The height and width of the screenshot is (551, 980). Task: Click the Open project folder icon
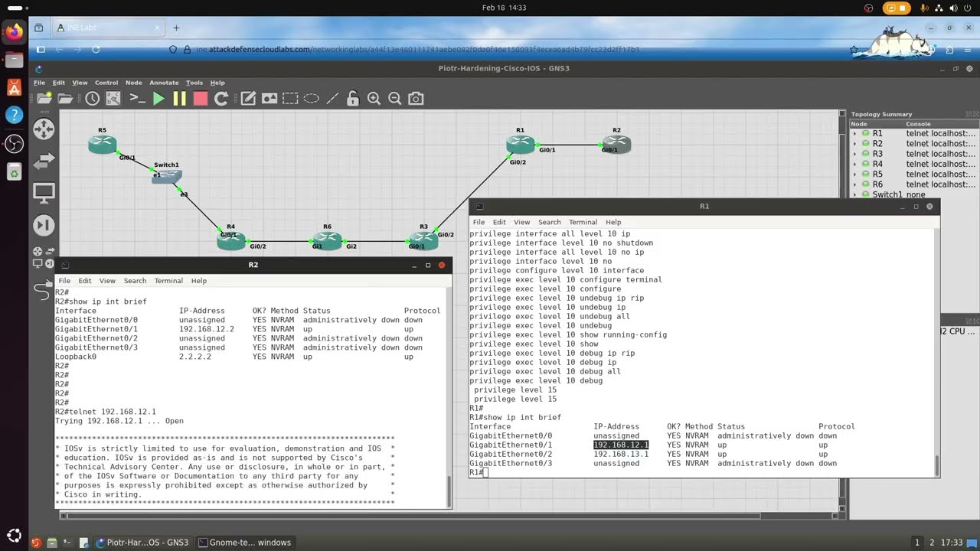coord(65,98)
